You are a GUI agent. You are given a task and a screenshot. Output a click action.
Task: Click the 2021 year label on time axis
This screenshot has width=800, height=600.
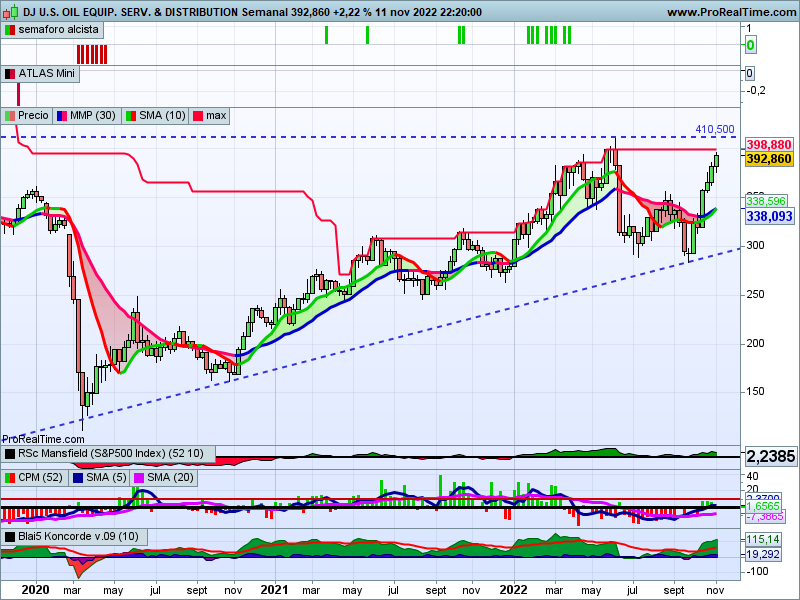(x=274, y=590)
